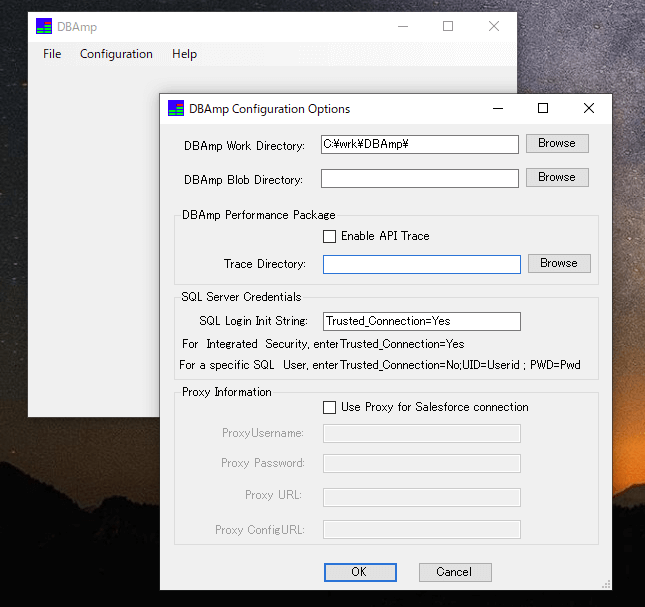Click the 'SQL Server Credentials' group label
This screenshot has height=607, width=645.
click(241, 297)
